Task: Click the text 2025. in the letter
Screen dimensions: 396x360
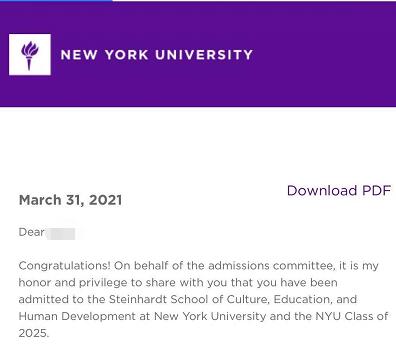Action: point(34,333)
